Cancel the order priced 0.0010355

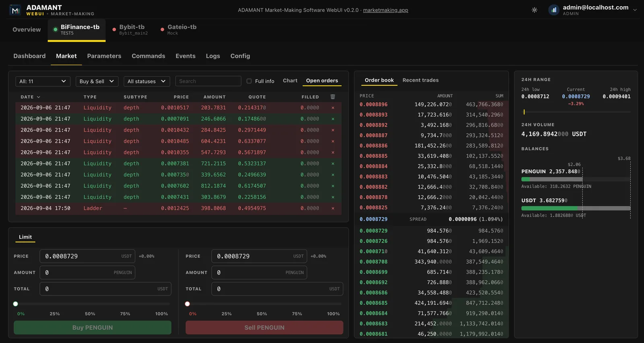[333, 152]
